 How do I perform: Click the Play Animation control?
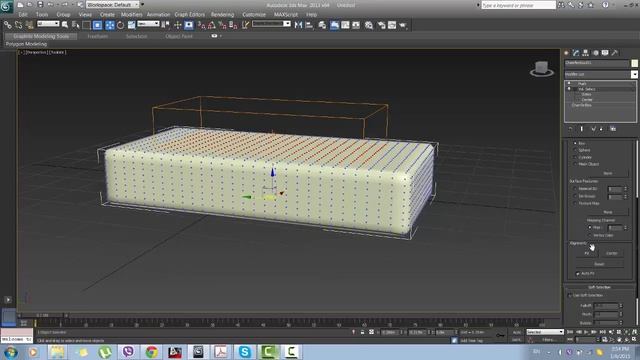587,332
